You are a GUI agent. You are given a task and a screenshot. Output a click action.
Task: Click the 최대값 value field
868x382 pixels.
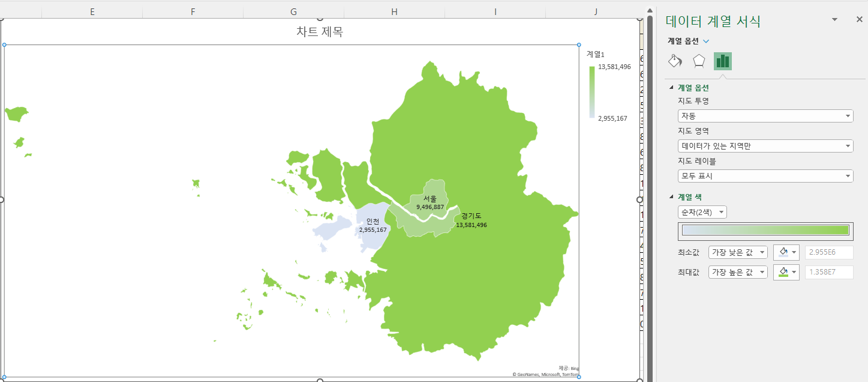point(829,272)
